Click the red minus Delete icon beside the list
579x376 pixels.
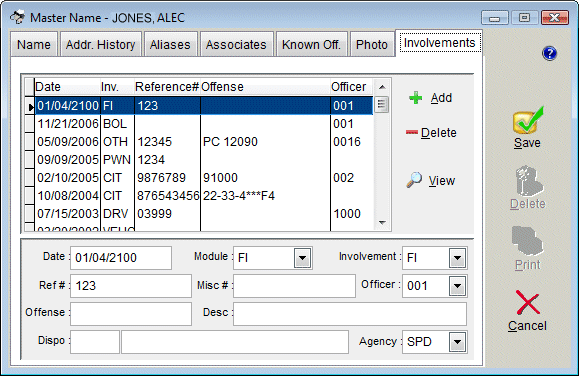(412, 132)
